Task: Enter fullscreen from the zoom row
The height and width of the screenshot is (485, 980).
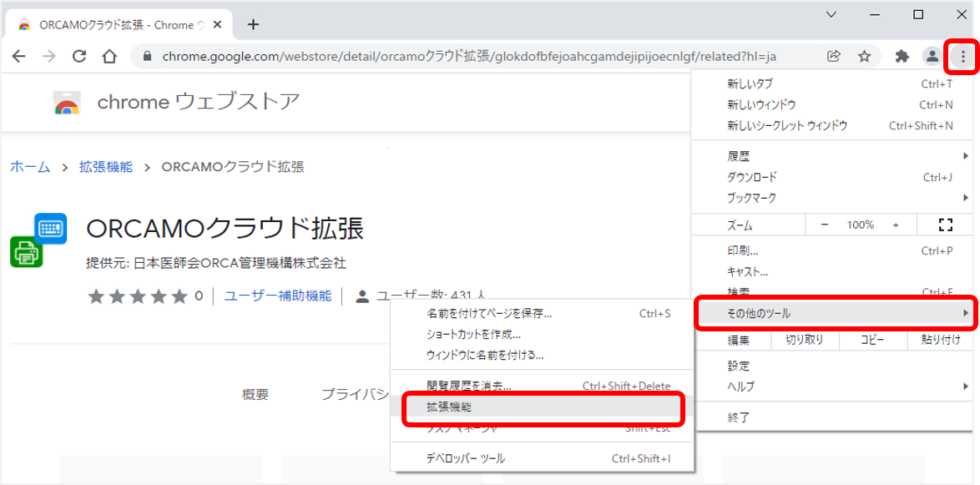Action: pyautogui.click(x=946, y=225)
